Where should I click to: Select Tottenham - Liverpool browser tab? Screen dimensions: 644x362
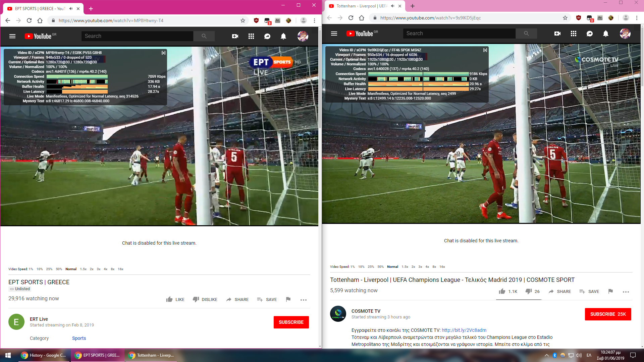365,6
